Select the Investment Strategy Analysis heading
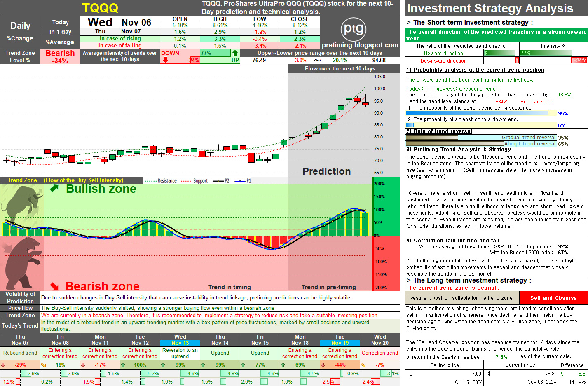 click(490, 8)
